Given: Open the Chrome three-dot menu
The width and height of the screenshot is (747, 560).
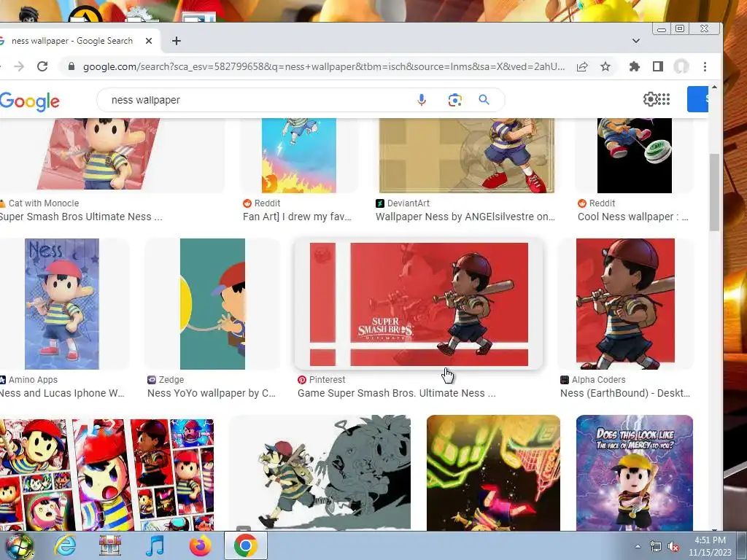Looking at the screenshot, I should [x=705, y=66].
